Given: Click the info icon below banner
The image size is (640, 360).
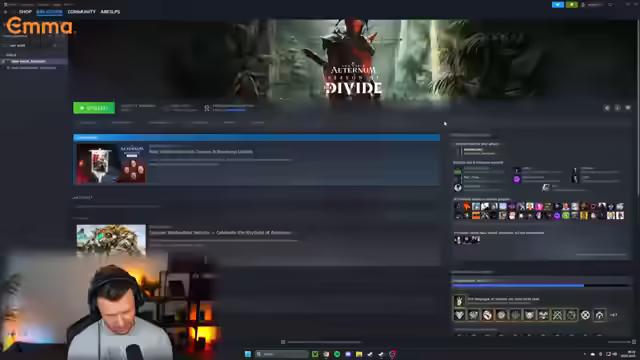Looking at the screenshot, I should point(618,108).
